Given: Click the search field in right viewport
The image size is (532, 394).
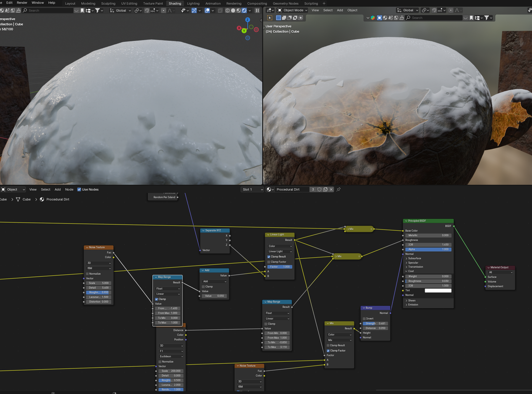Looking at the screenshot, I should coord(434,18).
